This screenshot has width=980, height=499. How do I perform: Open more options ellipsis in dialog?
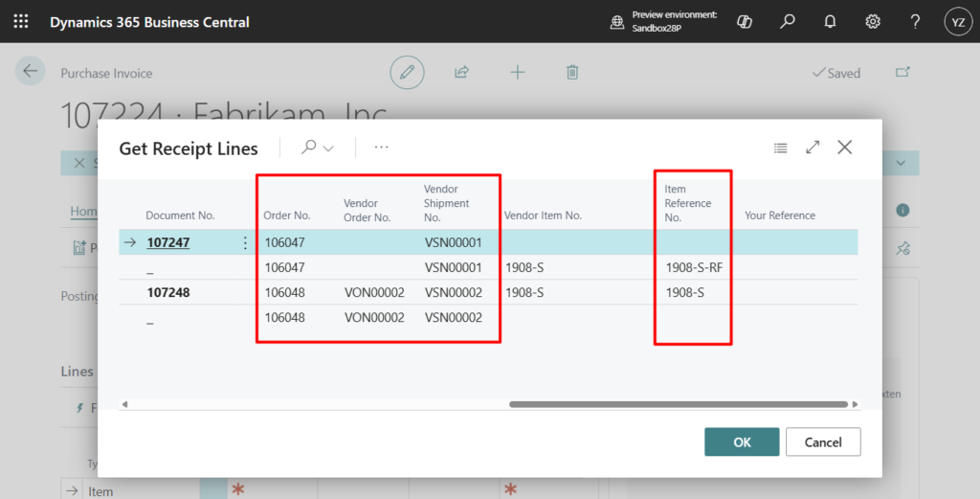pyautogui.click(x=382, y=147)
